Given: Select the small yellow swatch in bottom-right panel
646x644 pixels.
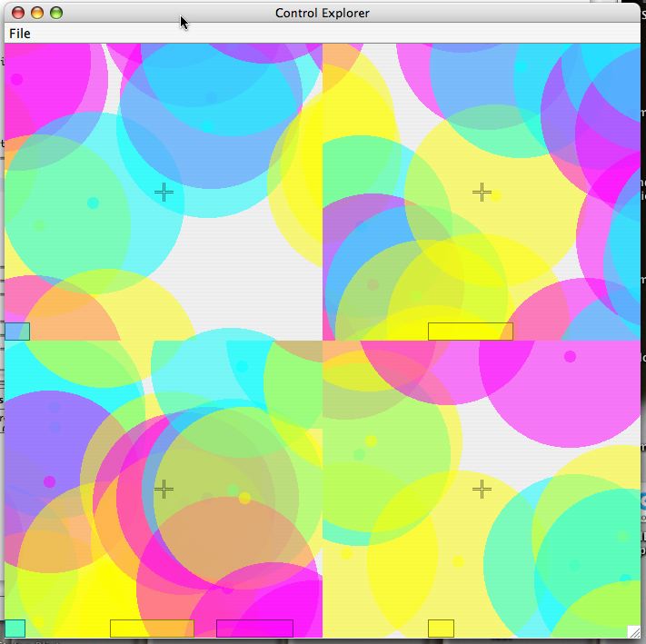Looking at the screenshot, I should tap(441, 628).
